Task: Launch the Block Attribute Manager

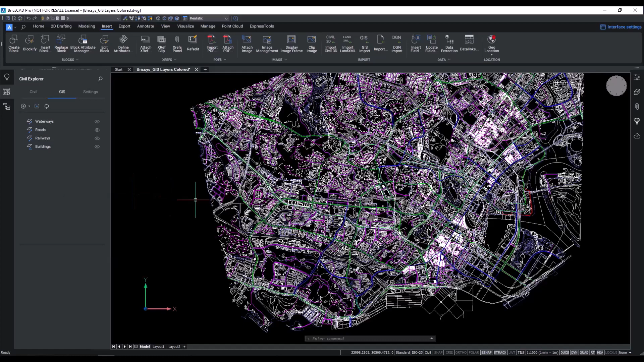Action: click(83, 44)
